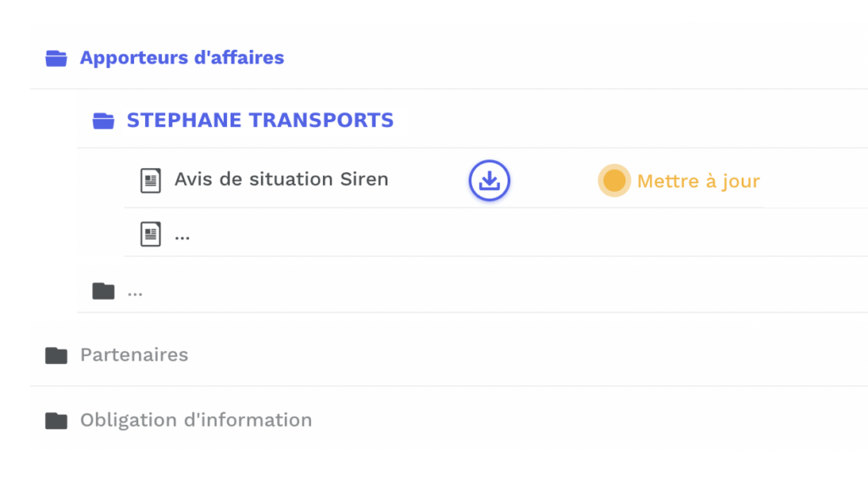Click the folder icon beside Partenaires

[x=56, y=355]
